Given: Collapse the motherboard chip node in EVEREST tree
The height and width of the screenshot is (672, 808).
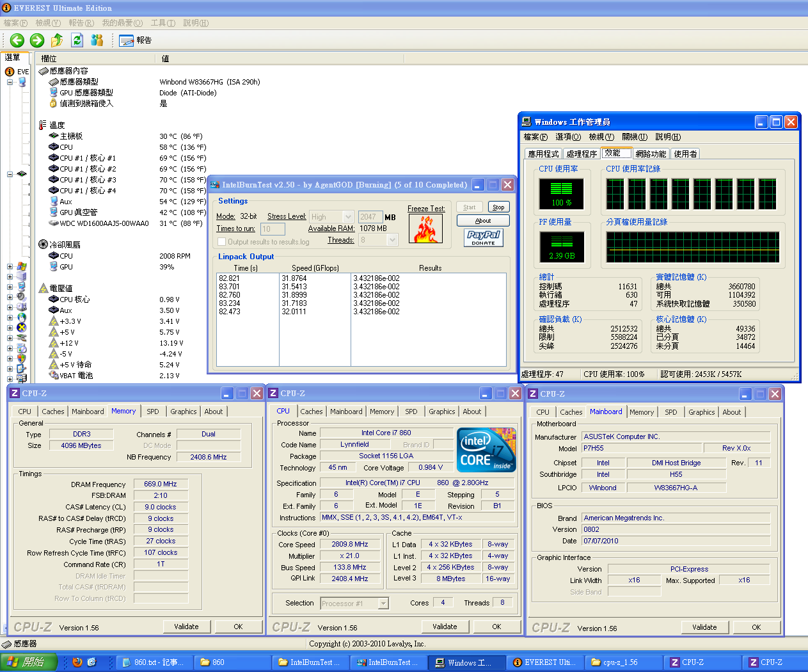Looking at the screenshot, I should (x=10, y=174).
